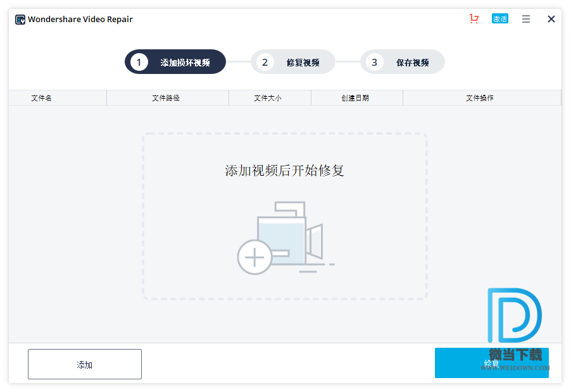Click the 创建日期 column header

pyautogui.click(x=357, y=98)
